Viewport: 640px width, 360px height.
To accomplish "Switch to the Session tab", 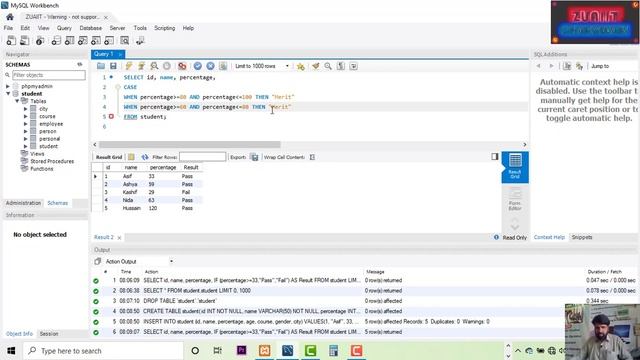I will (x=49, y=333).
